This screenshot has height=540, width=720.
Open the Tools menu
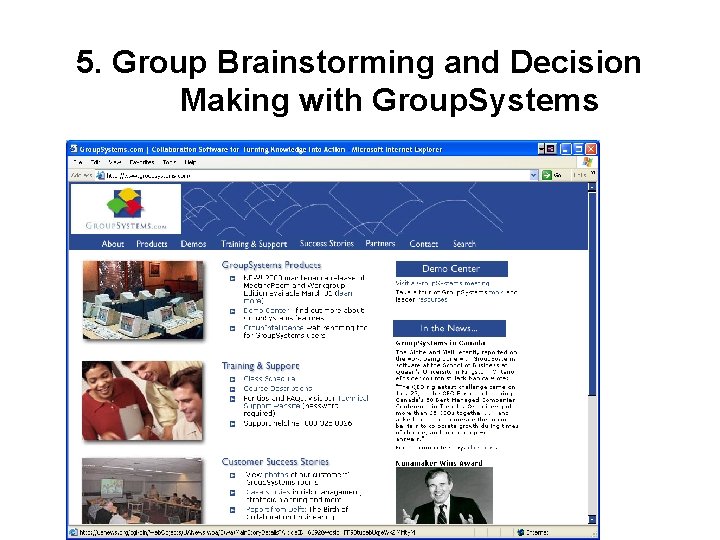tap(169, 162)
